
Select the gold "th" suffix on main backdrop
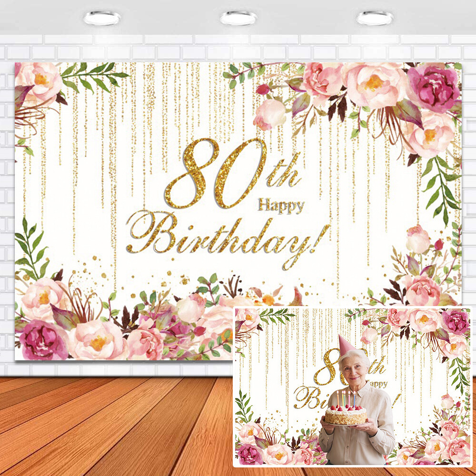click(x=283, y=176)
